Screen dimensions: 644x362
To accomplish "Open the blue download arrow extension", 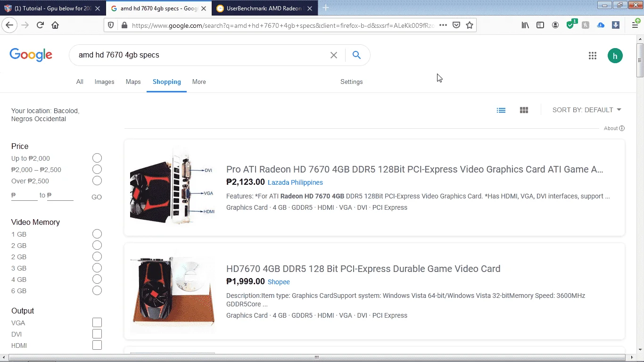I will click(616, 25).
